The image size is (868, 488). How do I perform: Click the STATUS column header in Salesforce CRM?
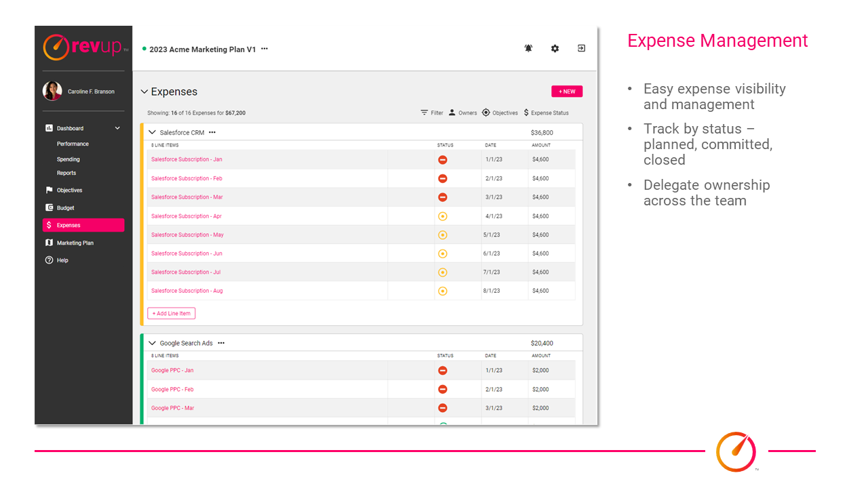446,145
